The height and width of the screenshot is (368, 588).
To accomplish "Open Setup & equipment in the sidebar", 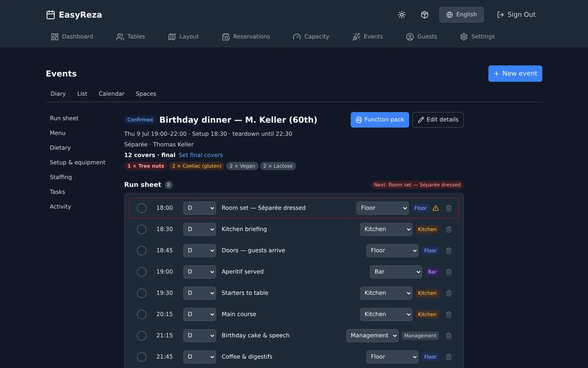I will click(x=78, y=163).
